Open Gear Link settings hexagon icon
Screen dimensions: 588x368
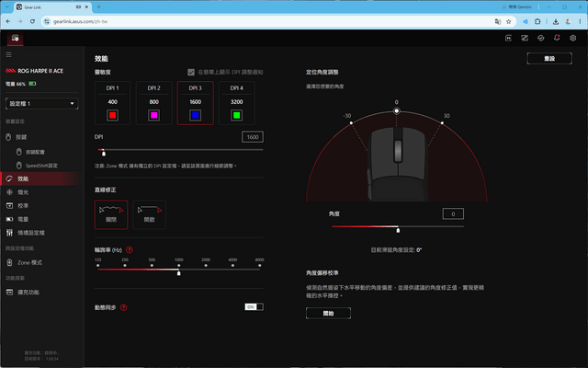pyautogui.click(x=572, y=38)
